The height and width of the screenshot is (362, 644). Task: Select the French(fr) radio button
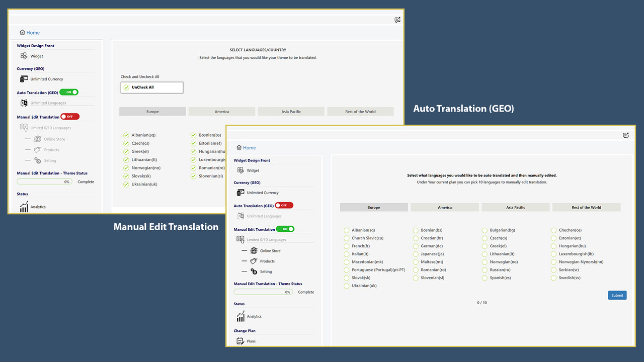[346, 246]
